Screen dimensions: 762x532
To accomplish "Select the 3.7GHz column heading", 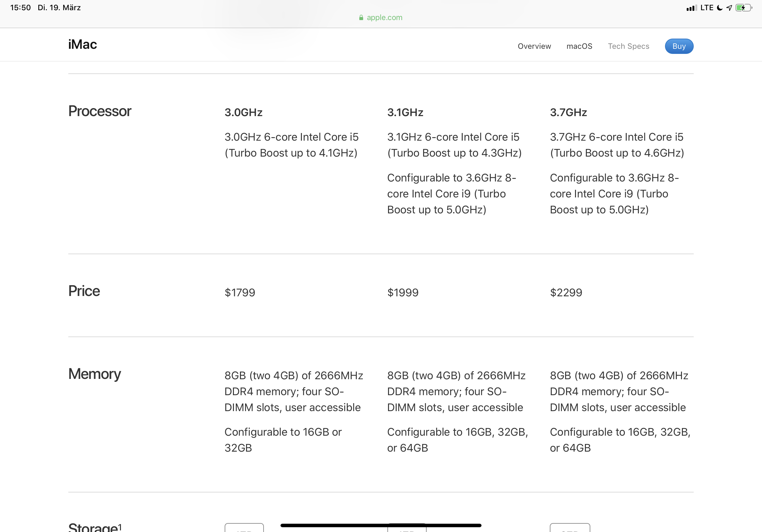I will pos(568,113).
